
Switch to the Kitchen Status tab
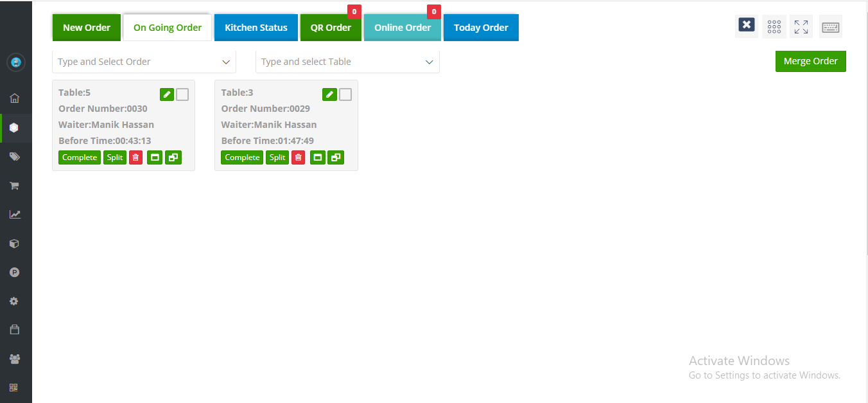pyautogui.click(x=256, y=28)
